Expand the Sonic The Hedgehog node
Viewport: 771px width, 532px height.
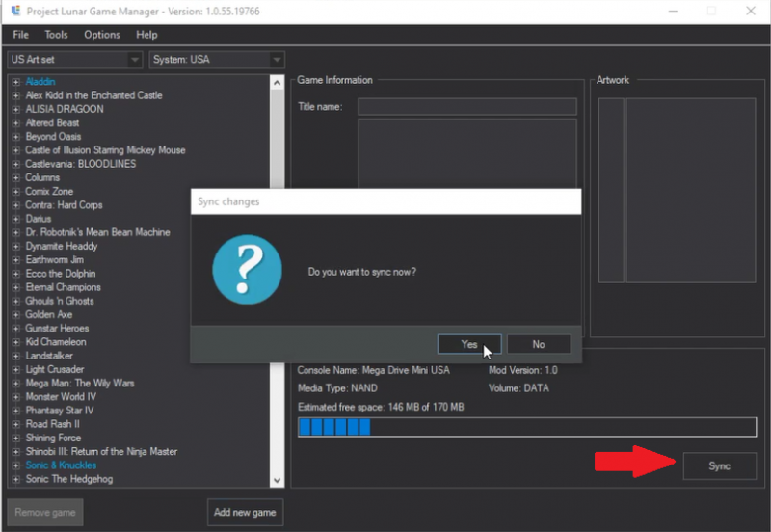point(15,479)
